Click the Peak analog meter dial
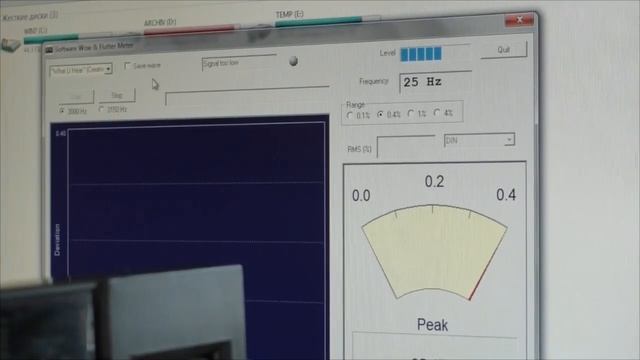This screenshot has height=360, width=640. click(x=434, y=252)
